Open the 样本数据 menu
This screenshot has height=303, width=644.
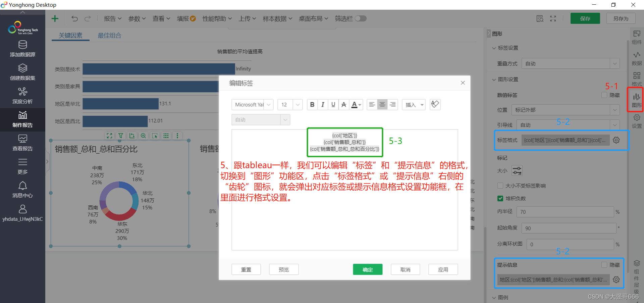(278, 19)
